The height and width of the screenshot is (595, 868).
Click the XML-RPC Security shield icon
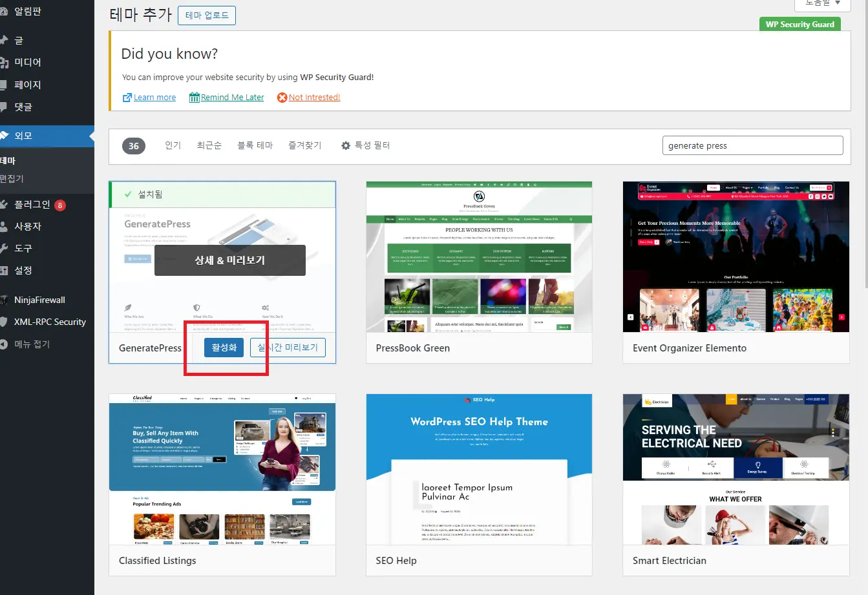pyautogui.click(x=3, y=322)
